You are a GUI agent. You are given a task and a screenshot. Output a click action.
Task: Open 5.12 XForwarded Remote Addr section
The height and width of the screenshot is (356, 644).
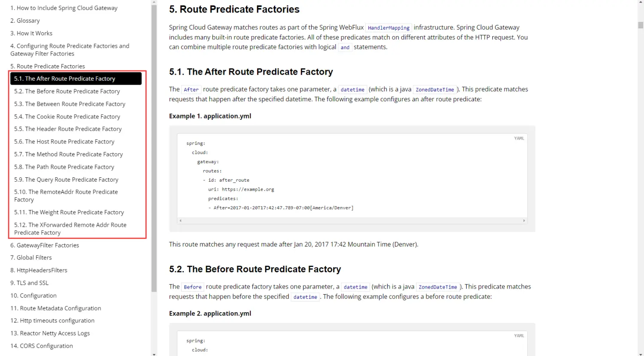pyautogui.click(x=70, y=229)
